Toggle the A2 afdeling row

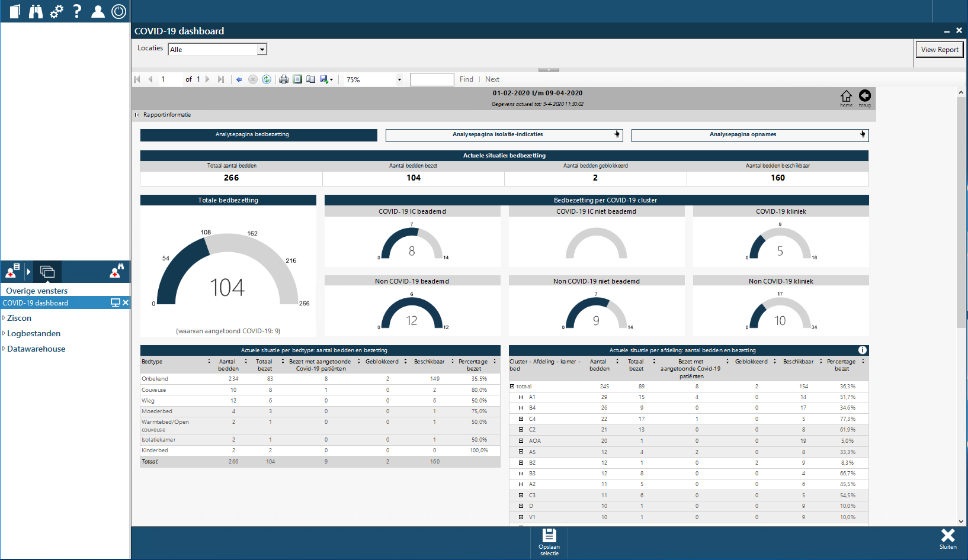point(521,484)
